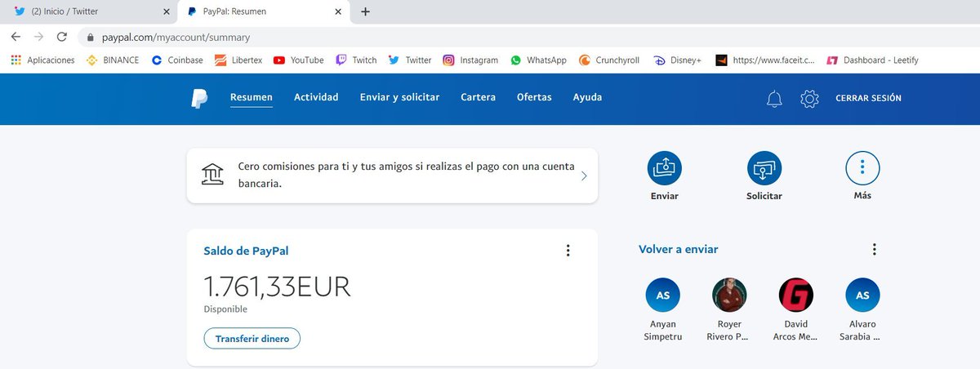Open the Ayuda tab

pos(588,97)
